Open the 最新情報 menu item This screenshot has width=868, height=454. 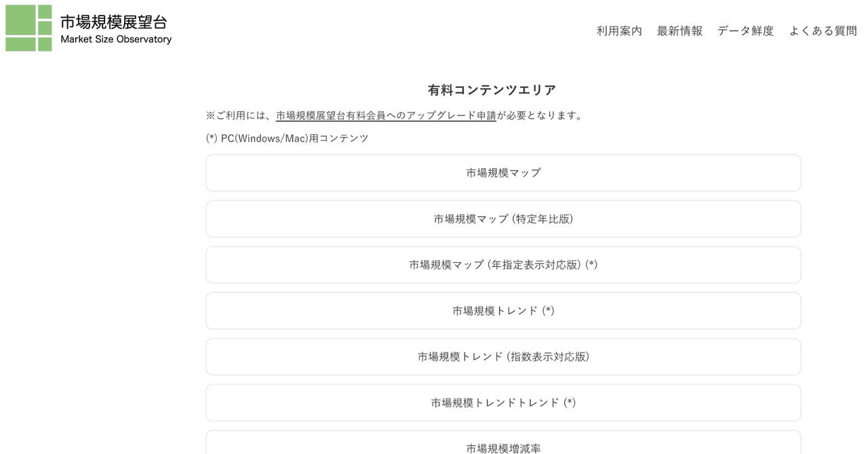coord(678,30)
